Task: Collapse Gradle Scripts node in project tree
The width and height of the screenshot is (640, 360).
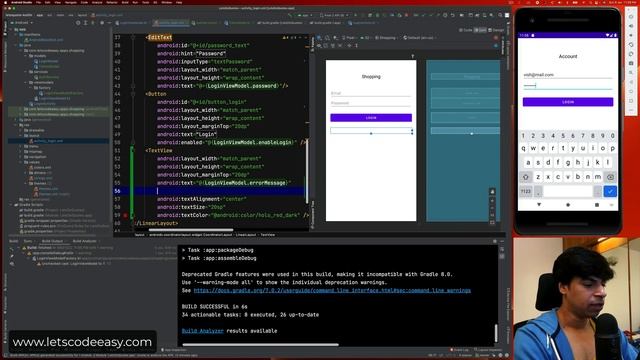Action: pyautogui.click(x=11, y=204)
